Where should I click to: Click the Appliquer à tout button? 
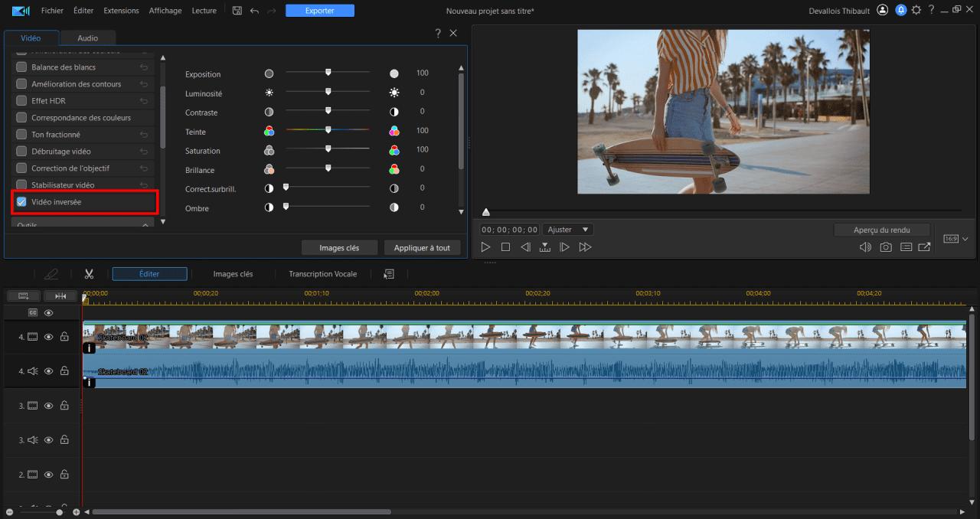tap(420, 247)
